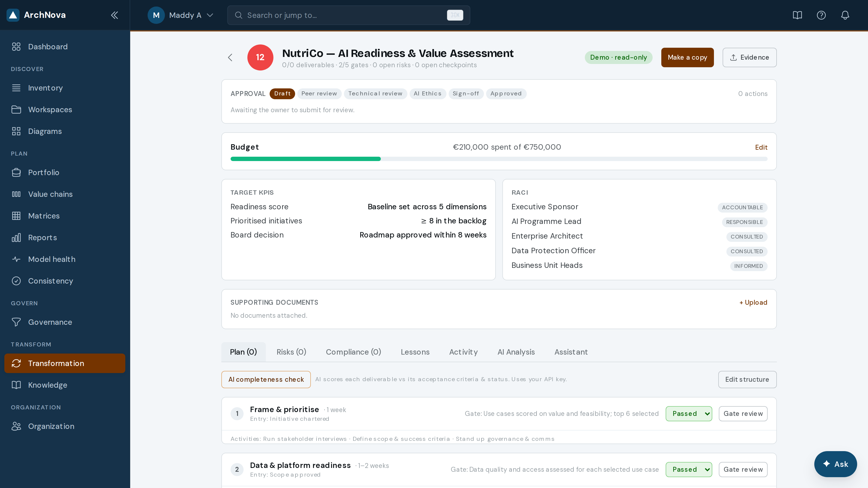Click the AI completeness check button
The image size is (868, 488).
pos(266,380)
